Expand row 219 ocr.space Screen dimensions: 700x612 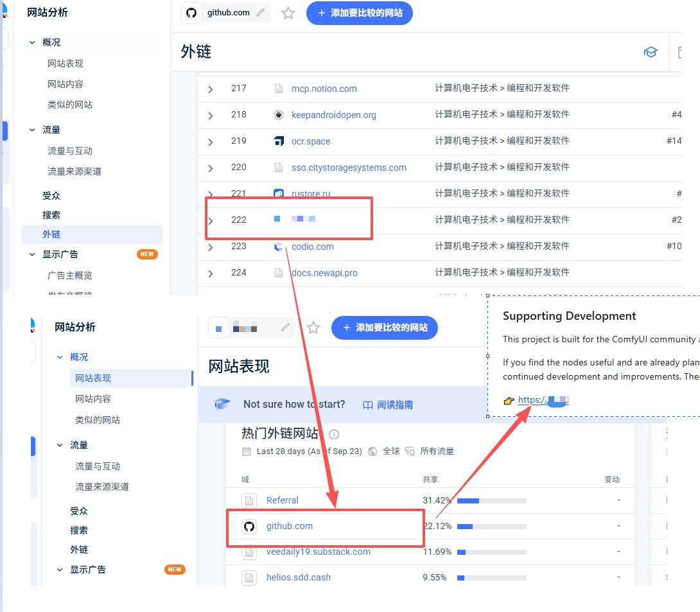210,142
